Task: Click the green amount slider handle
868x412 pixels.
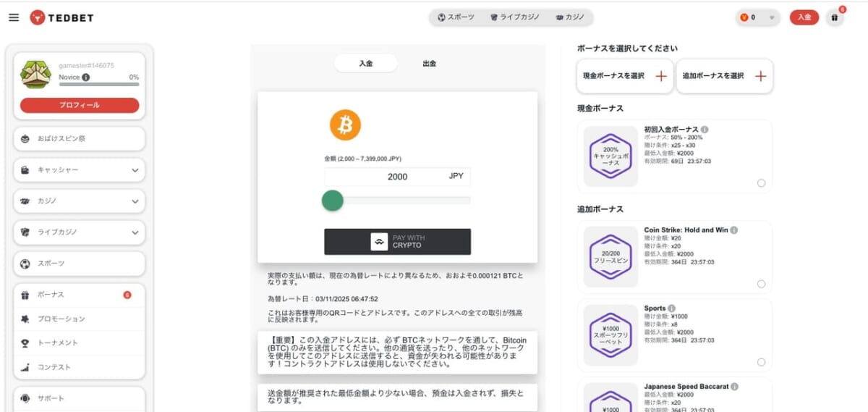Action: coord(332,201)
